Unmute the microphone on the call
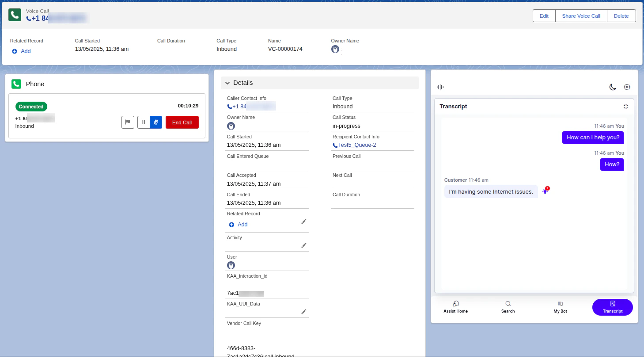644x359 pixels. click(156, 122)
